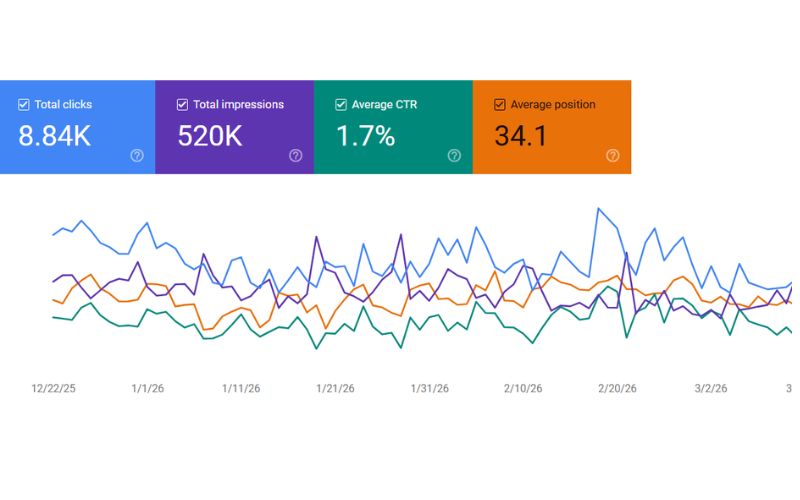800x500 pixels.
Task: Uncheck the Total clicks checkbox
Action: [23, 105]
